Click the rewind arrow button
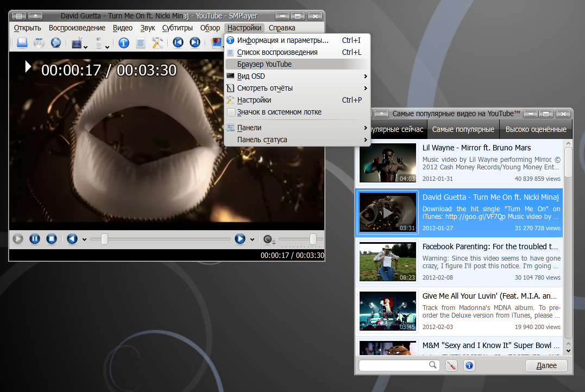Image resolution: width=585 pixels, height=392 pixels. (72, 239)
